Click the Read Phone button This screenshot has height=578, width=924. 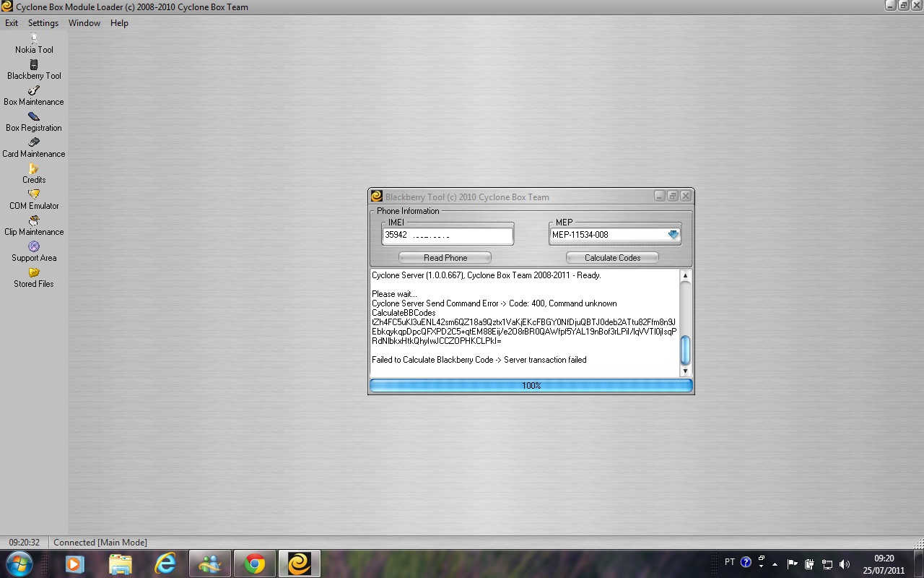[x=445, y=258]
